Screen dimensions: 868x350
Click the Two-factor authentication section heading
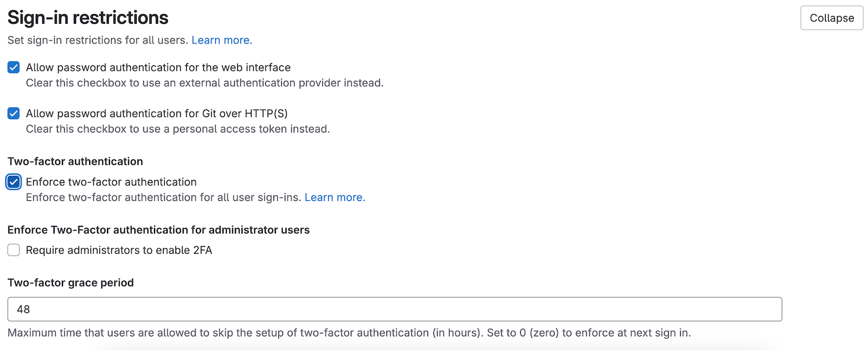coord(74,161)
